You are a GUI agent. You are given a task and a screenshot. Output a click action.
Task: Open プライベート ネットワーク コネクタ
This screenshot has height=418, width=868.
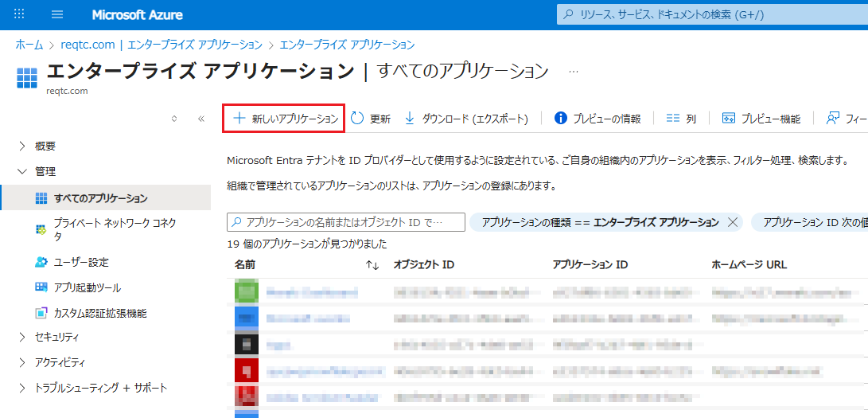point(115,229)
